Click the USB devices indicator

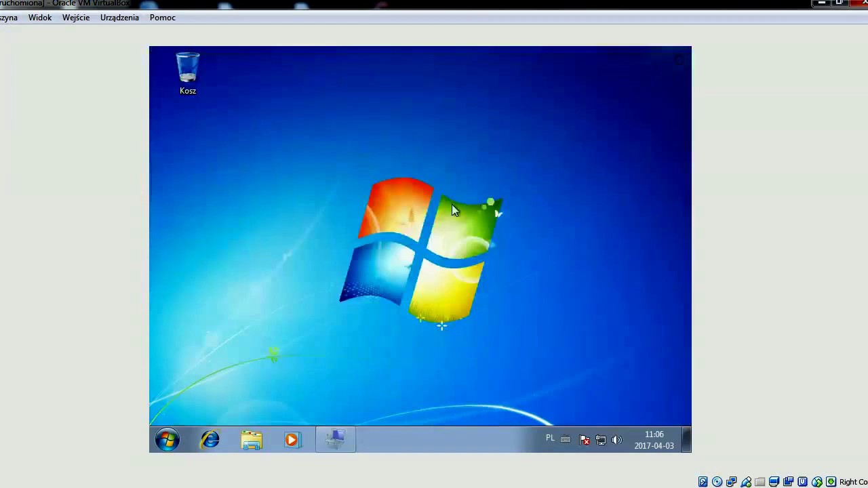(x=746, y=482)
